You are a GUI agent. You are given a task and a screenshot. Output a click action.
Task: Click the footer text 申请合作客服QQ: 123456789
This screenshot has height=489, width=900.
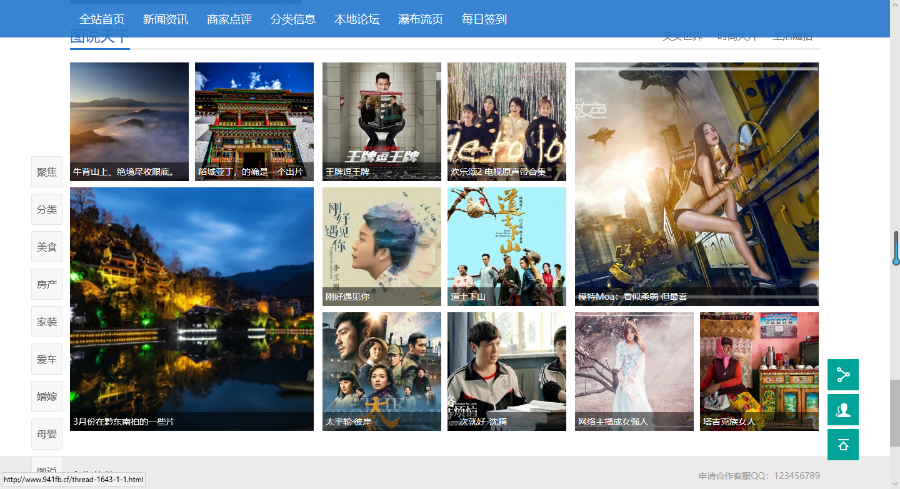tap(759, 476)
